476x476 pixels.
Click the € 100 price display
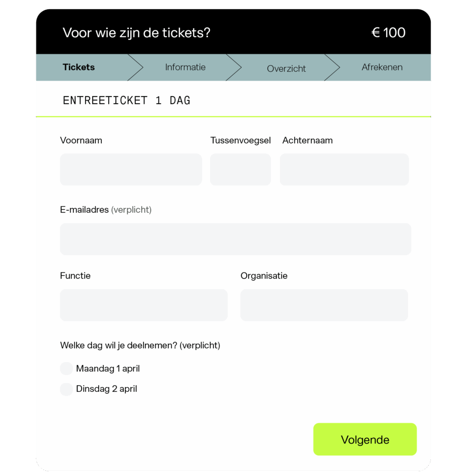(x=388, y=33)
